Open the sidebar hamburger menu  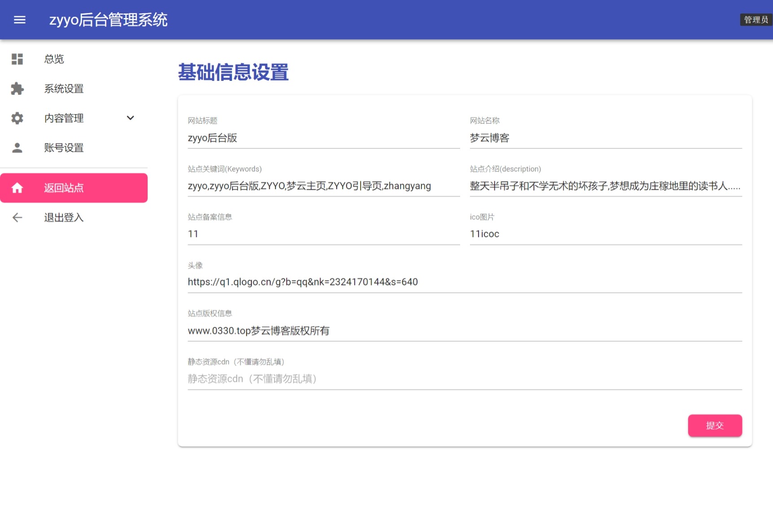pos(19,19)
